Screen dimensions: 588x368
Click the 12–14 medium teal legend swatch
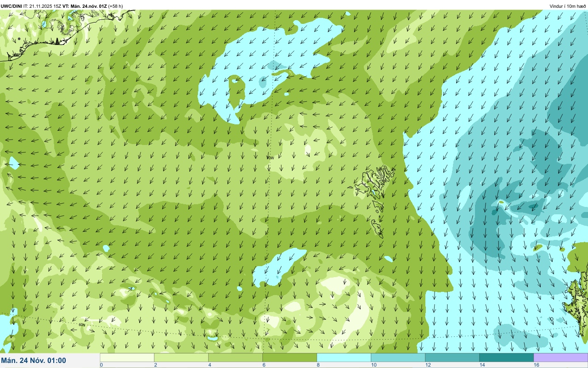pyautogui.click(x=452, y=357)
